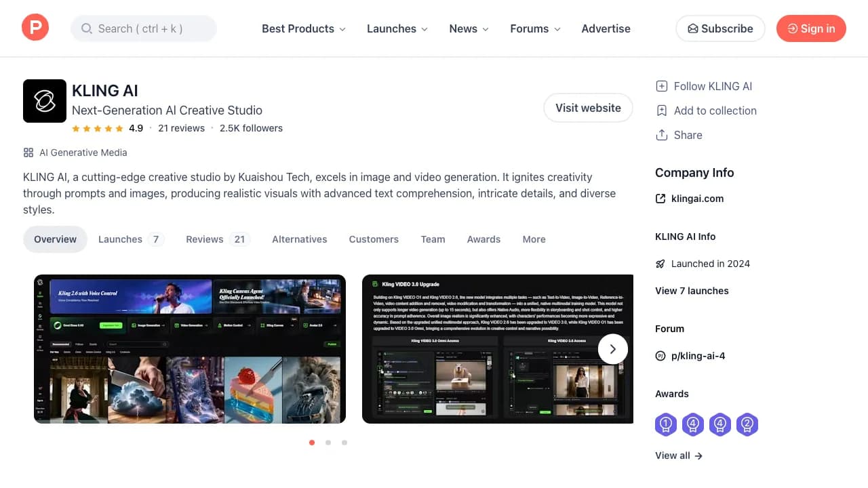868x488 pixels.
Task: Click the 2.5K followers text
Action: pyautogui.click(x=251, y=128)
